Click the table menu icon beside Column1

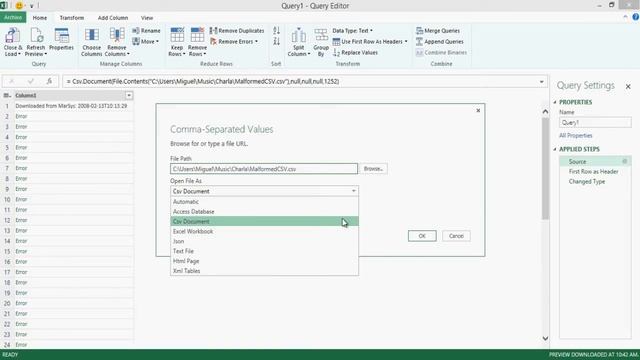[7, 96]
